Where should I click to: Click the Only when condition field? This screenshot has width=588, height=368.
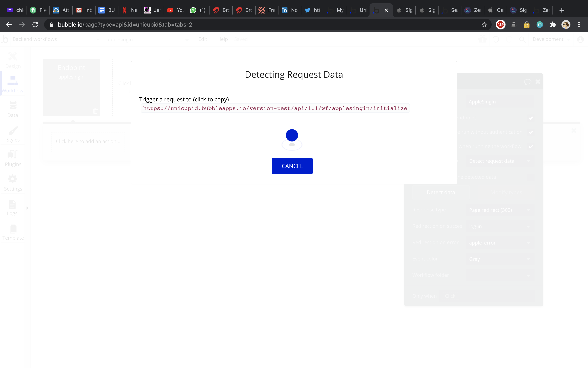[487, 296]
